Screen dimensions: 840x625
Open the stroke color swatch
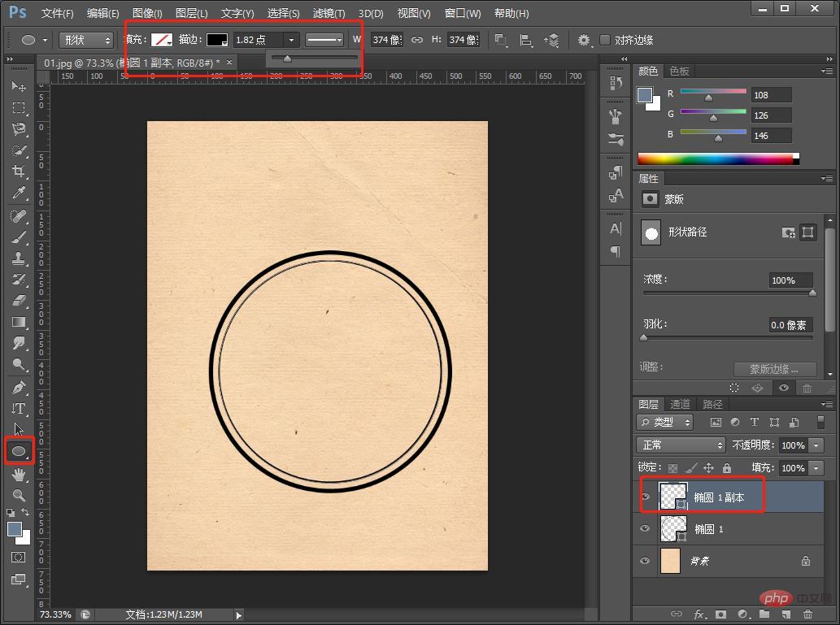point(217,40)
